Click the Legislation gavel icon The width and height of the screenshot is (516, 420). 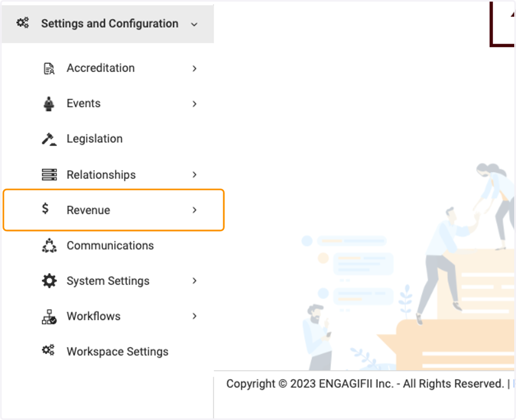tap(49, 139)
